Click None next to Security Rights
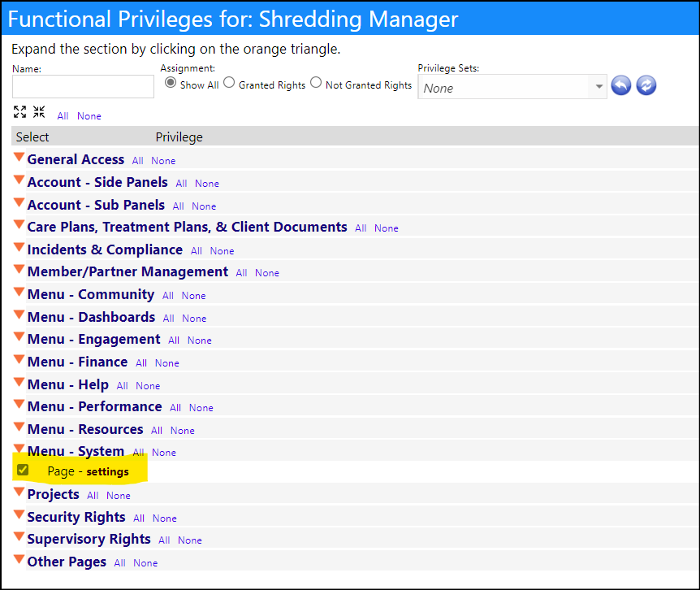This screenshot has height=590, width=700. click(x=165, y=518)
